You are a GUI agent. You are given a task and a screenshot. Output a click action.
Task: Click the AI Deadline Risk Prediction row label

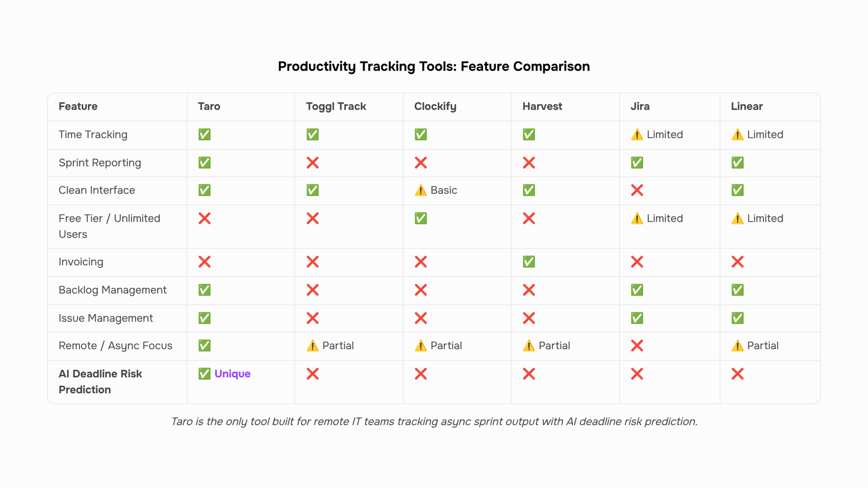(x=100, y=382)
